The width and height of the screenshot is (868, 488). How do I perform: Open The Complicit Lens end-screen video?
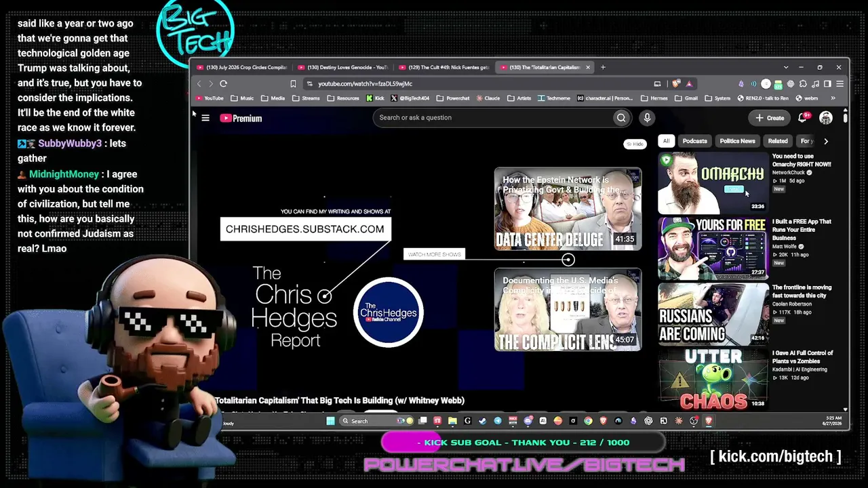tap(568, 310)
